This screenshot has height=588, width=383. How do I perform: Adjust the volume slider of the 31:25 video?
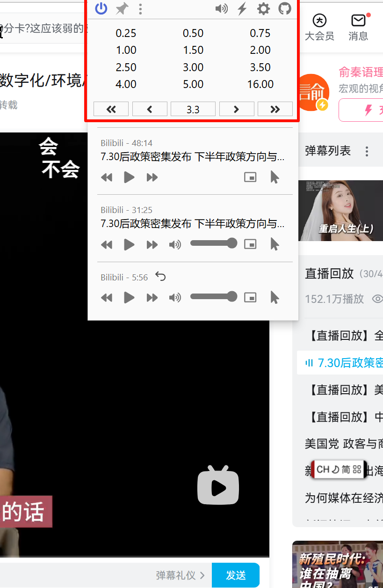coord(213,243)
